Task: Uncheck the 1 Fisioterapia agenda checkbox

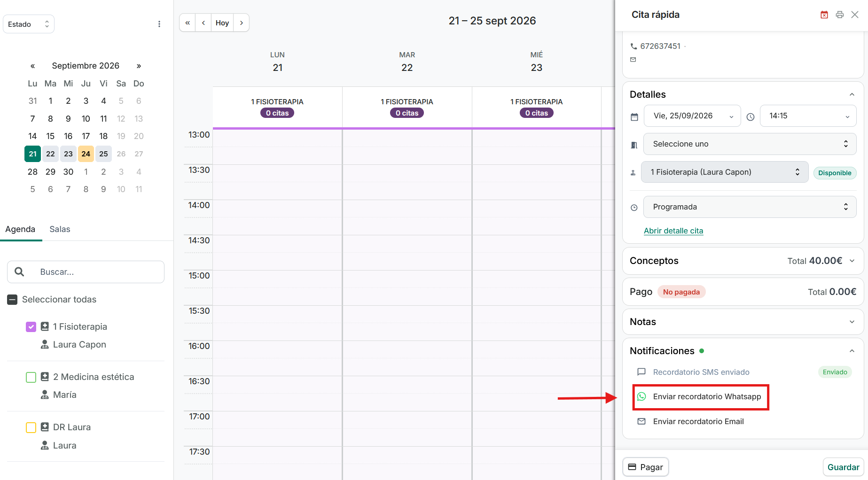Action: [31, 326]
